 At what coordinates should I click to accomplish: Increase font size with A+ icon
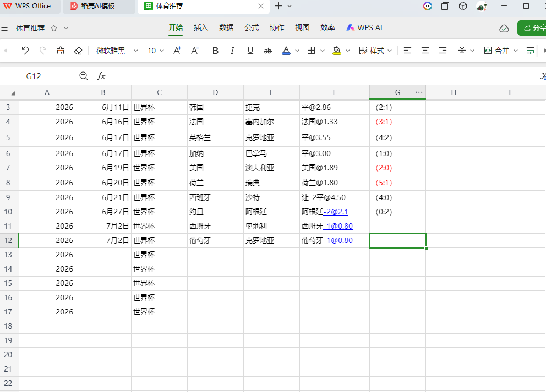point(177,51)
